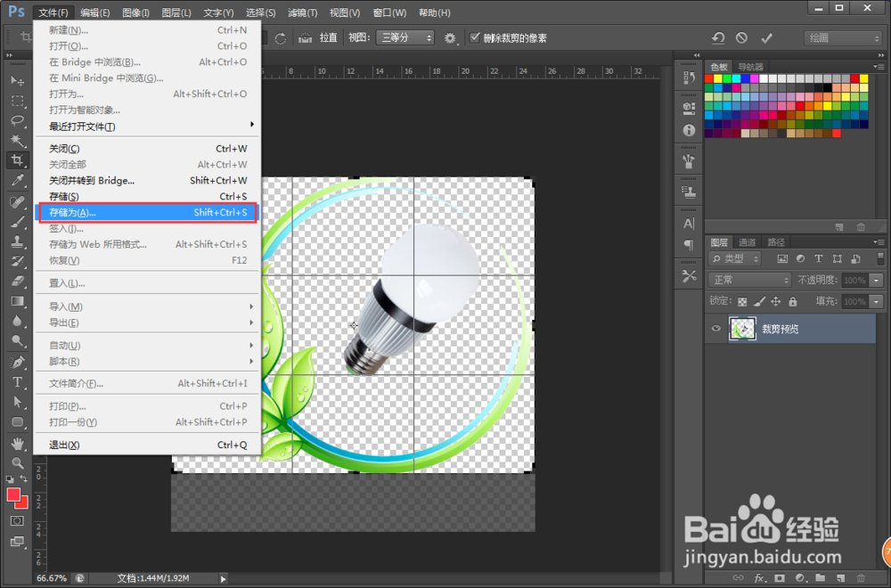Open the 滤镜 menu
Viewport: 891px width, 588px height.
(x=302, y=12)
